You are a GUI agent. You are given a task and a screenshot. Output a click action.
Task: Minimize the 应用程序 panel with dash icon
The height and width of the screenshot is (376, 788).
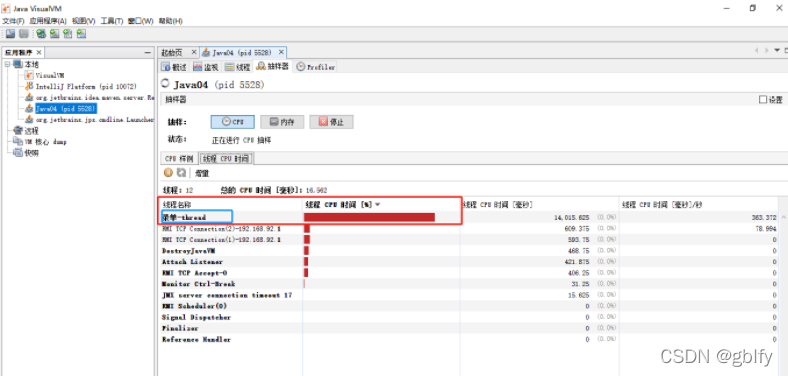coord(147,52)
